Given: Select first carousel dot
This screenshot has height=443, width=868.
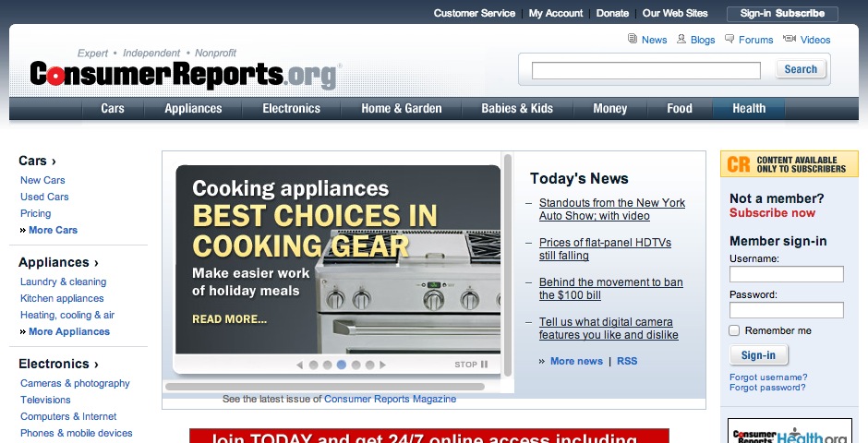Looking at the screenshot, I should click(313, 365).
